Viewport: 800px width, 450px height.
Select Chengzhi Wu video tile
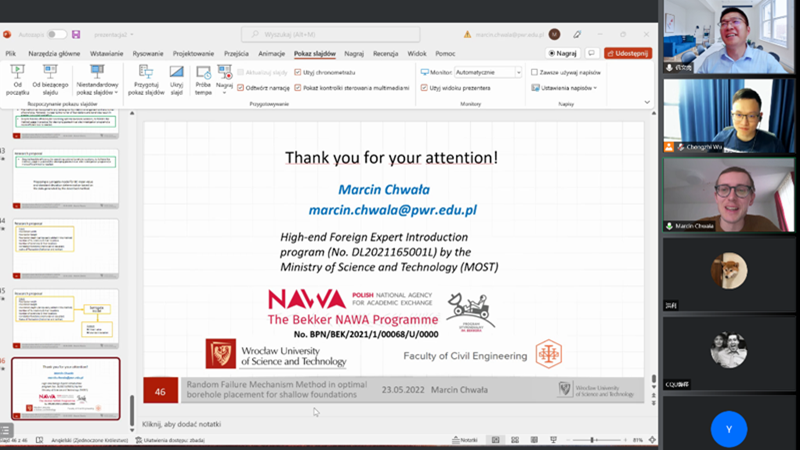(x=729, y=116)
